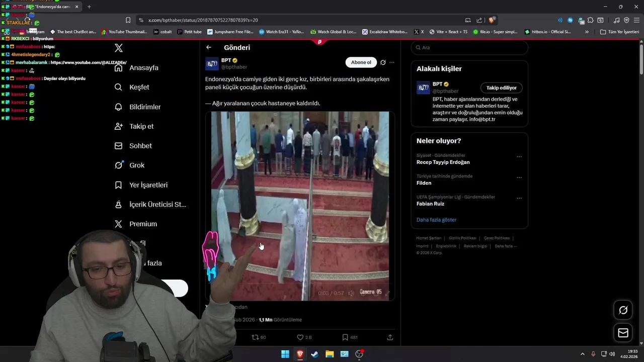Open the floating Grok button
The image size is (644, 362).
[x=623, y=310]
